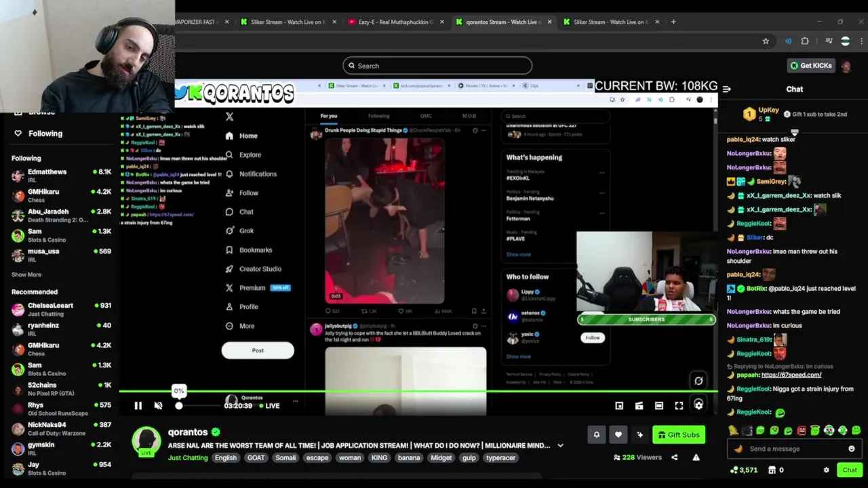Open the channel points 3,571 balance
The height and width of the screenshot is (488, 868).
[744, 470]
